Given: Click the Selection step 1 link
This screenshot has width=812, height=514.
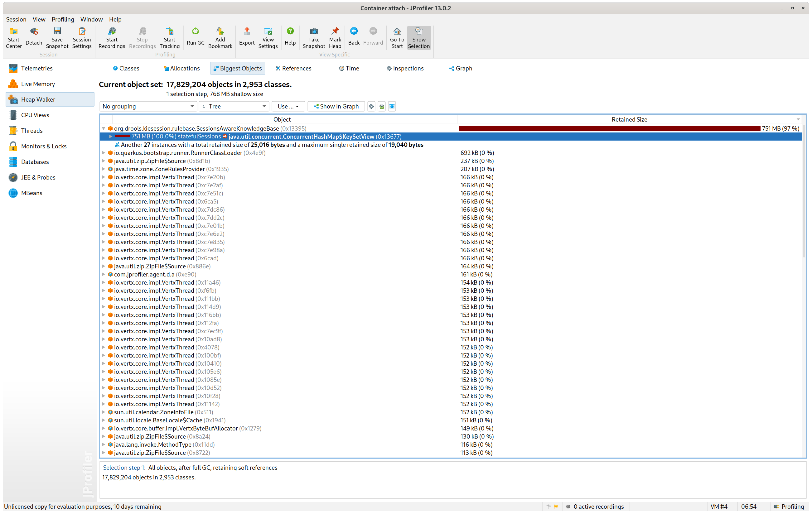Looking at the screenshot, I should coord(124,468).
